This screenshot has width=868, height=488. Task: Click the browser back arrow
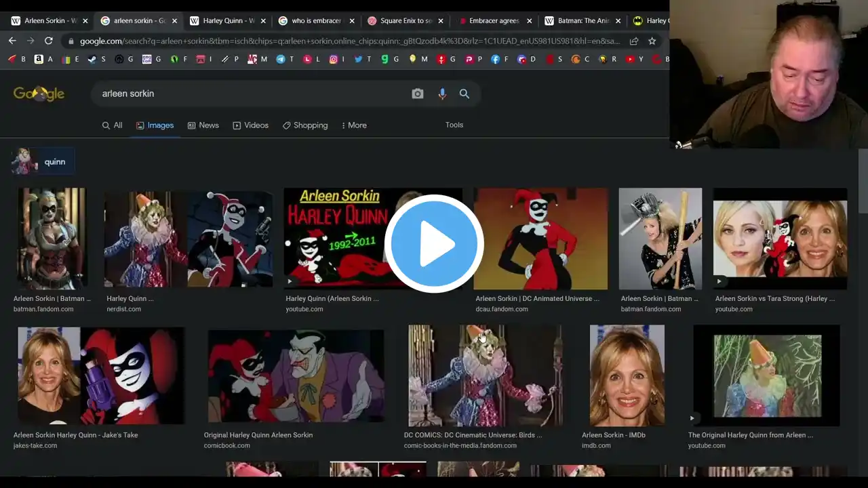12,41
